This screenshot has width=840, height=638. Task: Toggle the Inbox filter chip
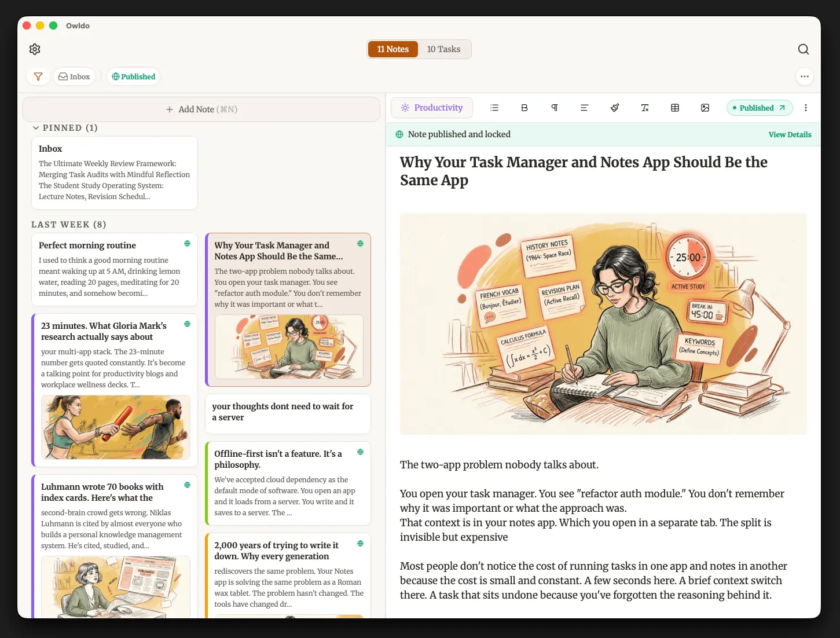click(x=74, y=76)
